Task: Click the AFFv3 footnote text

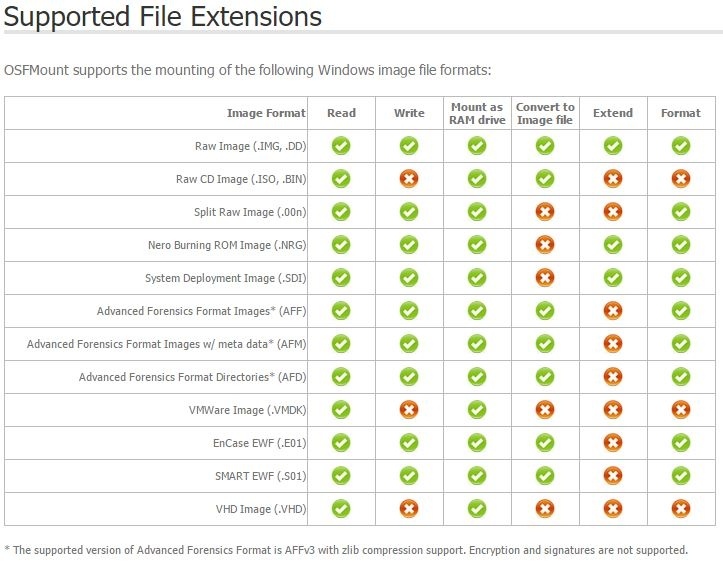Action: [346, 550]
